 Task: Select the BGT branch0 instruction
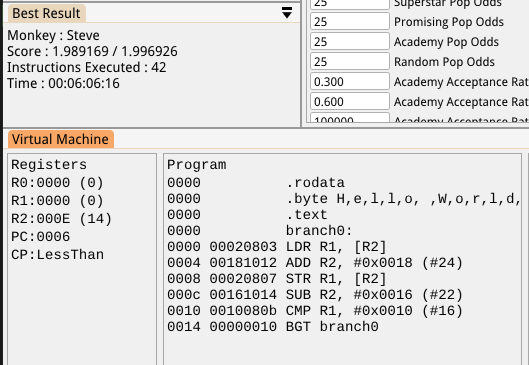(x=273, y=327)
